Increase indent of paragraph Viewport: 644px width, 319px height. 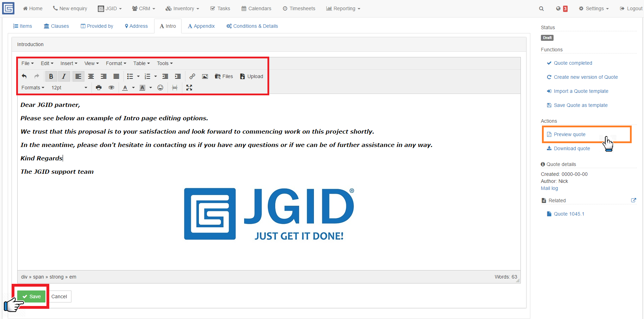click(x=178, y=76)
